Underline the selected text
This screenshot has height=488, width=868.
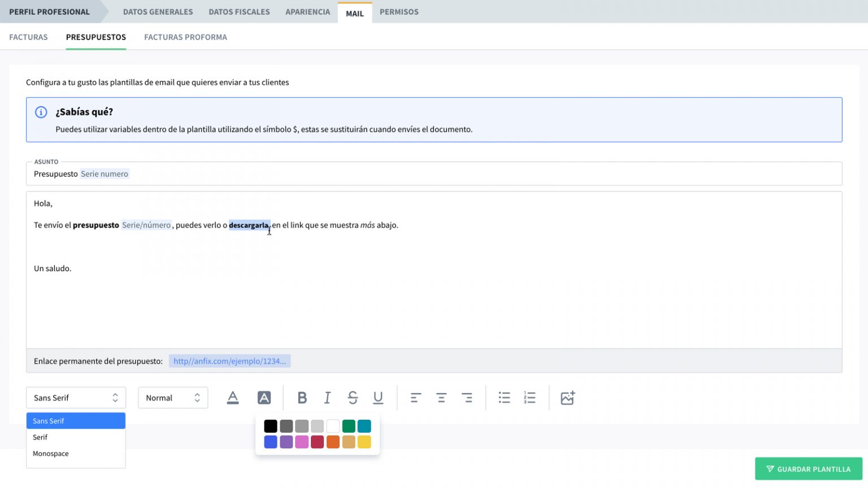pos(377,398)
